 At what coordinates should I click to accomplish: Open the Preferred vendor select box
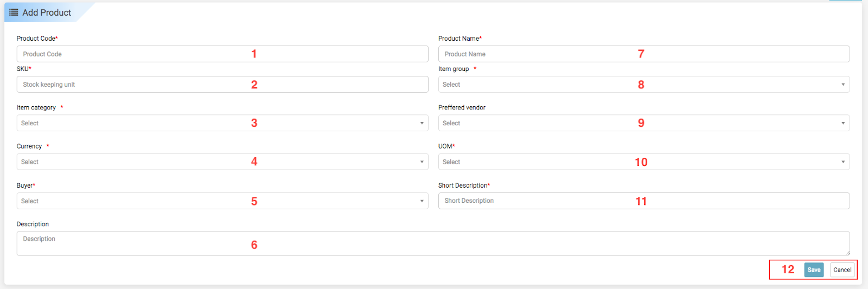542,123
